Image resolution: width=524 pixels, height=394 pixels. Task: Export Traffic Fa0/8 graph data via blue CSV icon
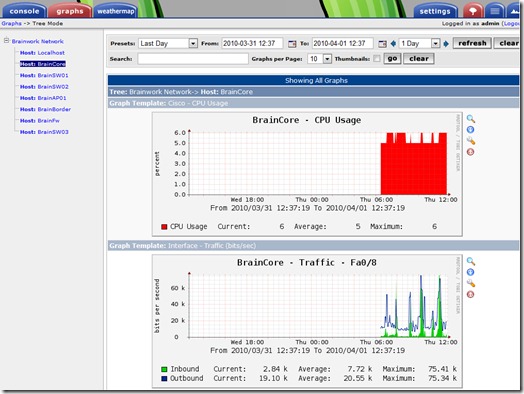click(471, 272)
